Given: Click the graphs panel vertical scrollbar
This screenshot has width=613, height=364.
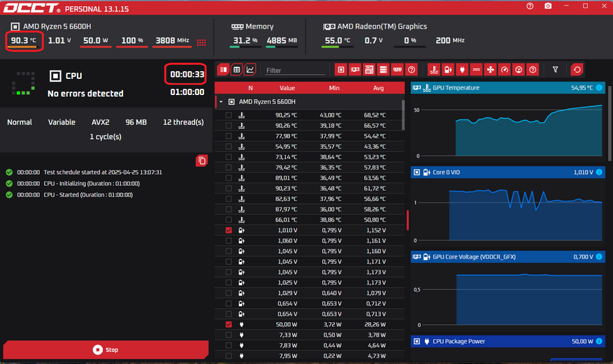Looking at the screenshot, I should (610, 123).
